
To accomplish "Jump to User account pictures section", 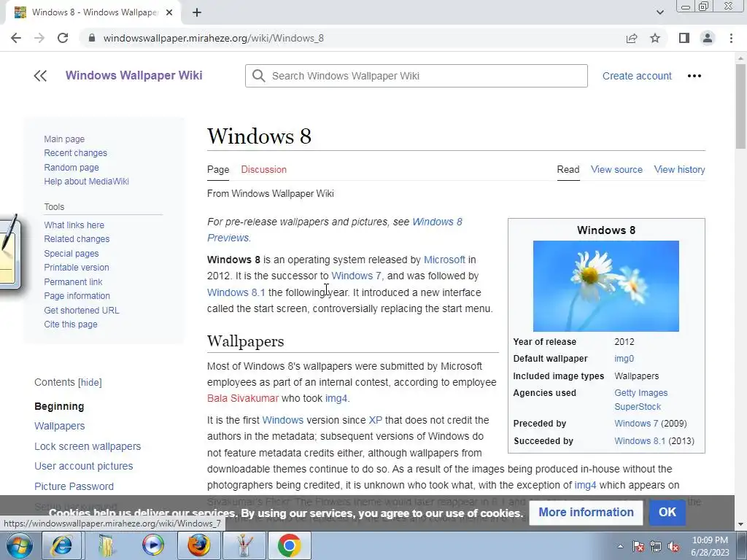I will [x=83, y=466].
